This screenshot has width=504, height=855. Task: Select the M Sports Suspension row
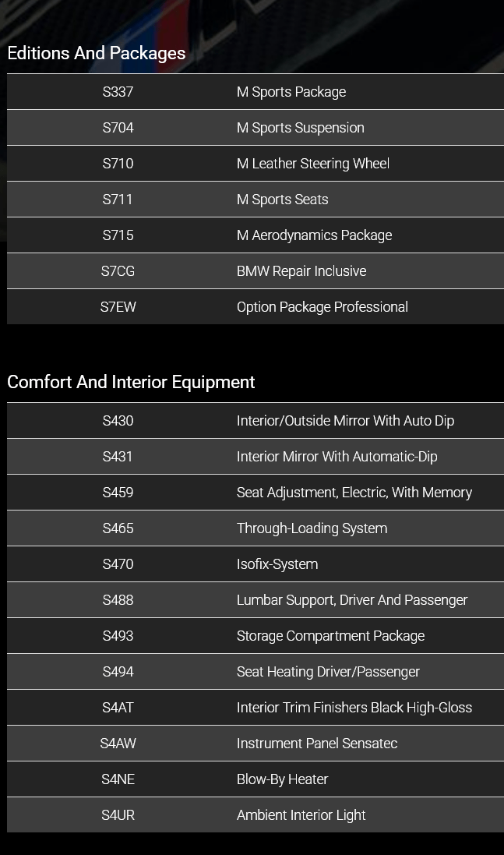pyautogui.click(x=300, y=128)
